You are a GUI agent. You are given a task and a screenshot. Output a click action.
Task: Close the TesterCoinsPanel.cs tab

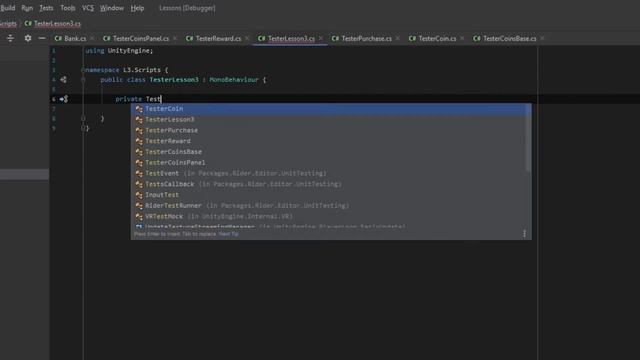(175, 38)
